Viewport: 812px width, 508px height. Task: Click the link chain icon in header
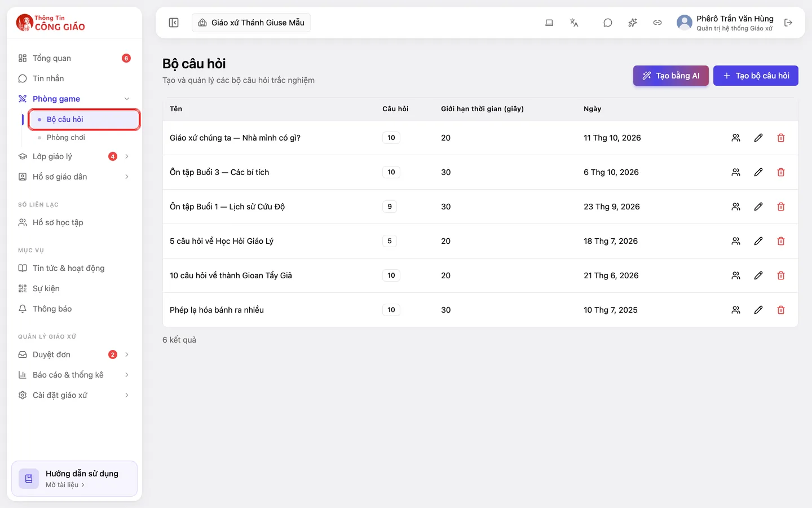657,23
